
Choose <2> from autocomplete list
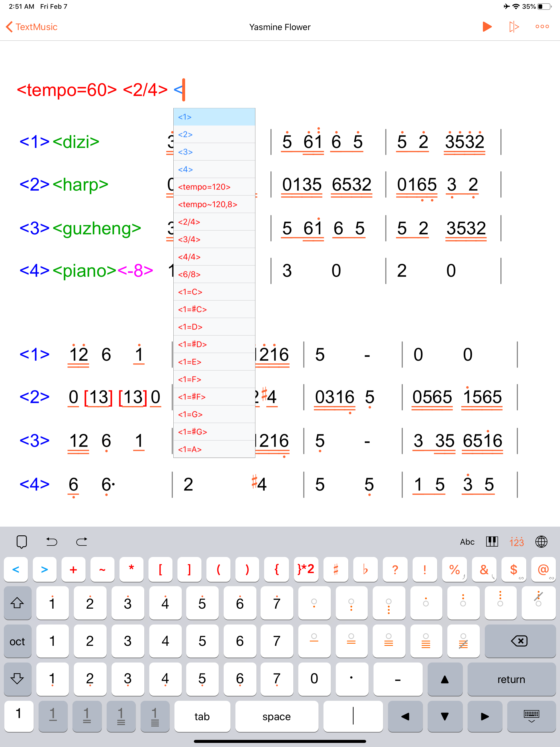[x=214, y=135]
